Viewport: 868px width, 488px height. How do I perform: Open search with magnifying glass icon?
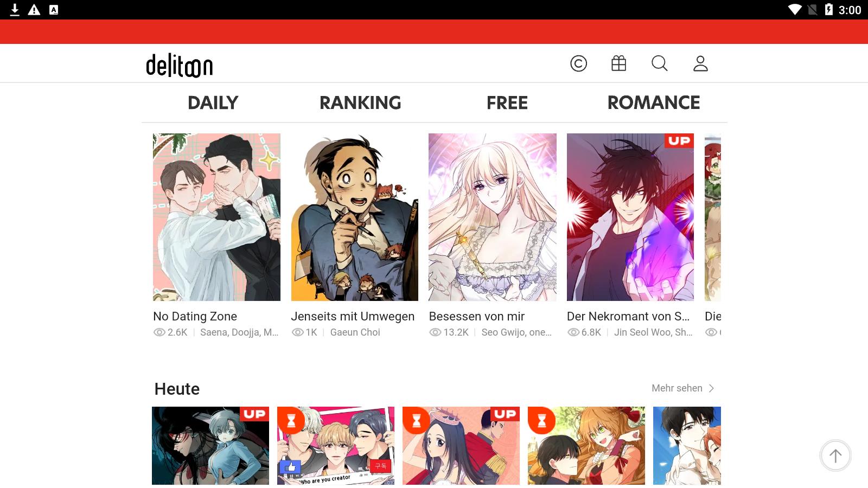660,63
